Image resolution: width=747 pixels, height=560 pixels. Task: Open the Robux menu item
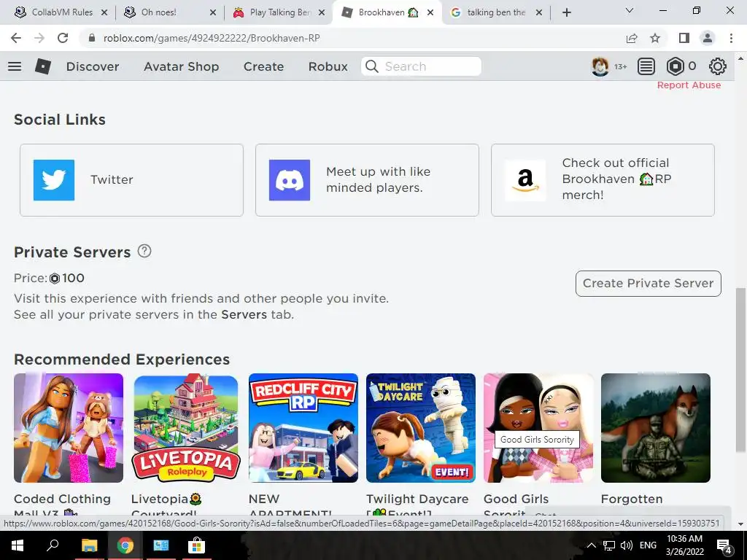click(x=328, y=66)
